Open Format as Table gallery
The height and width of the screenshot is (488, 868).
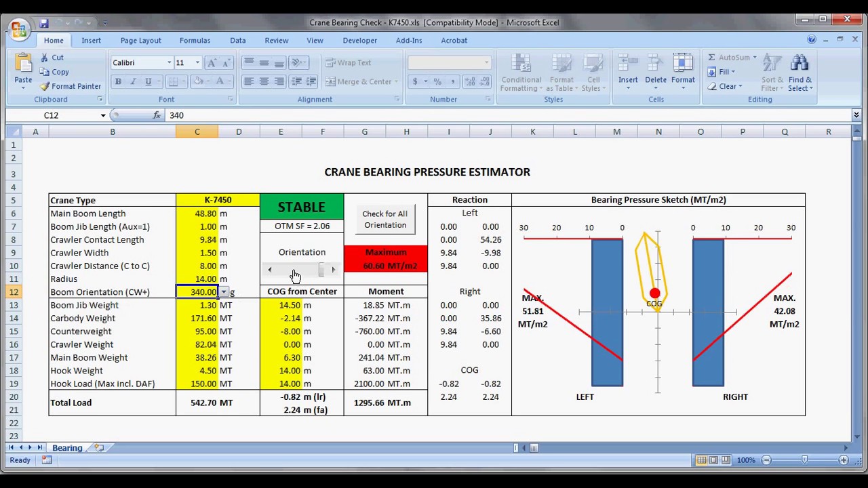561,73
